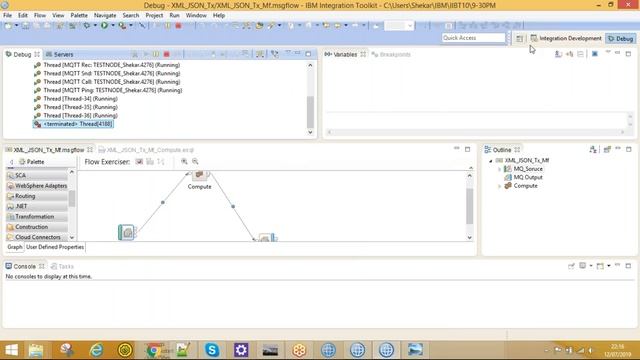This screenshot has height=360, width=640.
Task: Open Skype from the Windows taskbar
Action: [x=212, y=350]
